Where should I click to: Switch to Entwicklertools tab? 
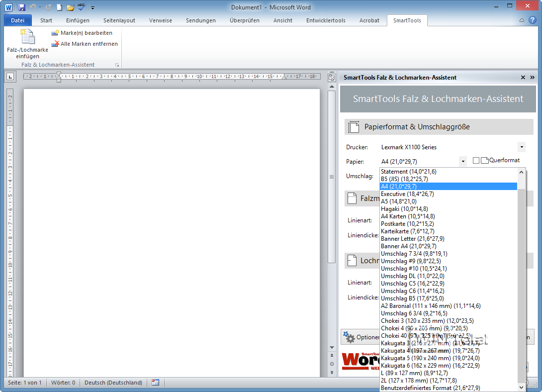pyautogui.click(x=326, y=20)
